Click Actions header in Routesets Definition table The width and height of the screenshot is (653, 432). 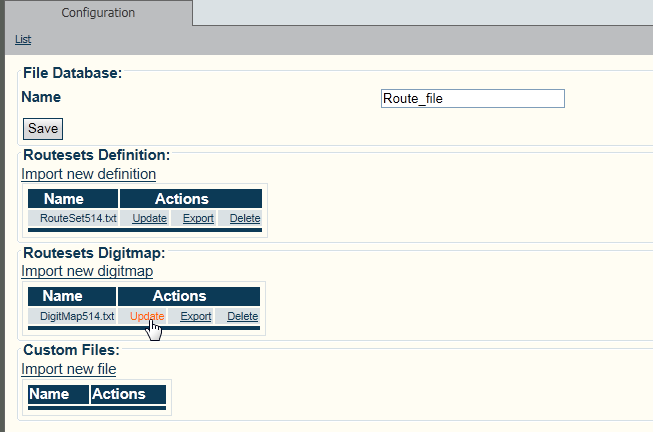coord(181,199)
